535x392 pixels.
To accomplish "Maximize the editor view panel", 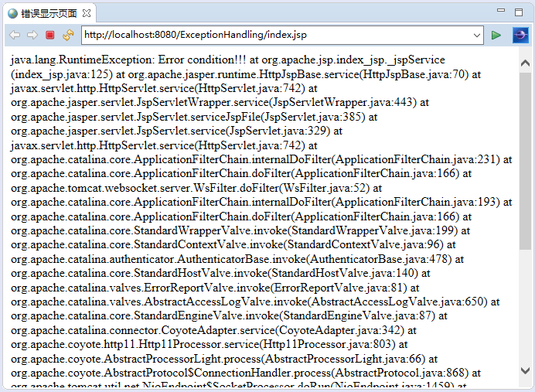I will point(519,12).
